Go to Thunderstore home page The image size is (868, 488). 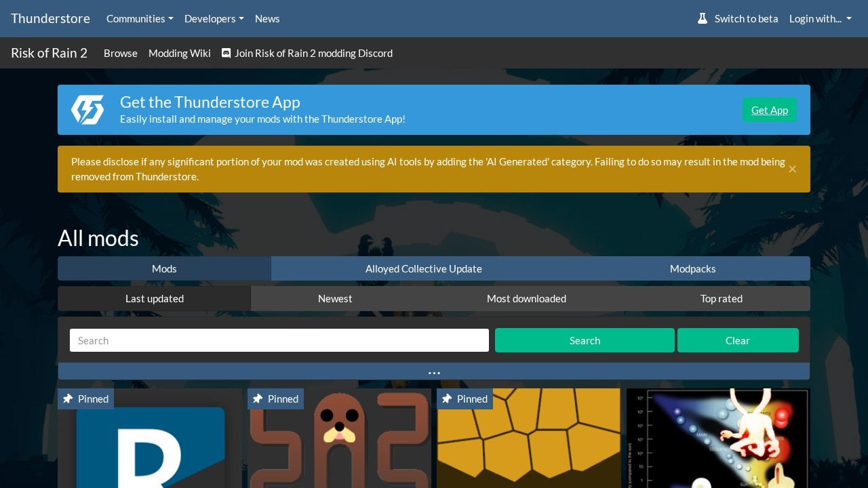pos(50,18)
